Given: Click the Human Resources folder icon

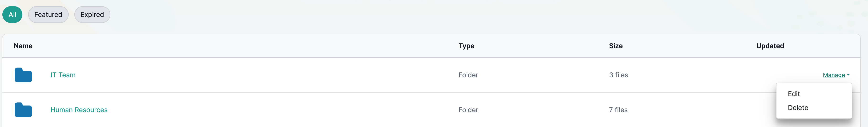Looking at the screenshot, I should point(23,110).
